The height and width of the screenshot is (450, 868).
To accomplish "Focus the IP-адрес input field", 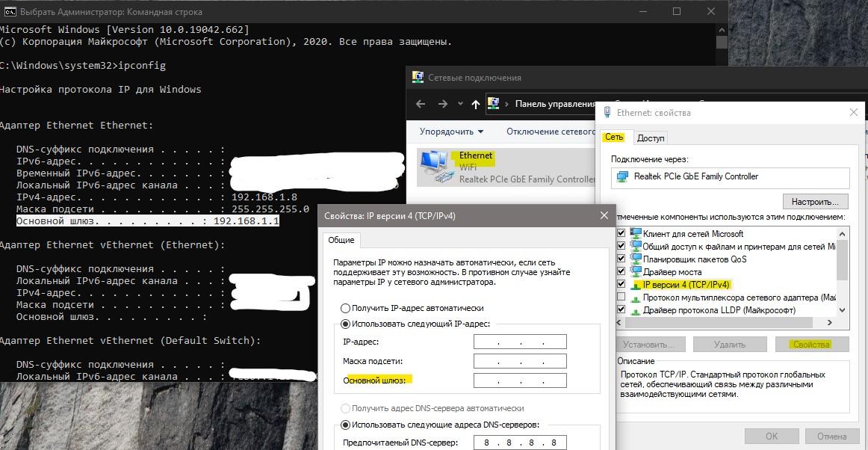I will [x=520, y=342].
